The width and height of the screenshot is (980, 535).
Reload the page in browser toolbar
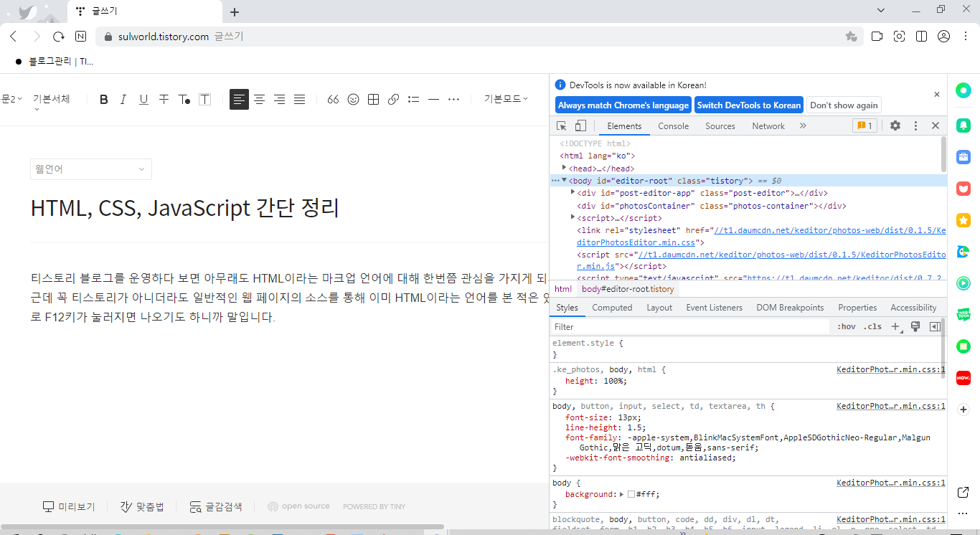click(x=59, y=37)
